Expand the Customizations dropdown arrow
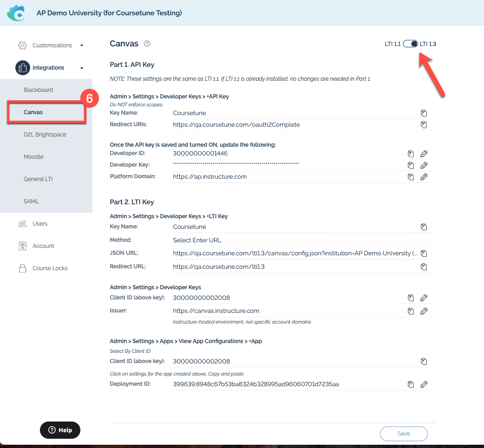484x448 pixels. click(82, 45)
